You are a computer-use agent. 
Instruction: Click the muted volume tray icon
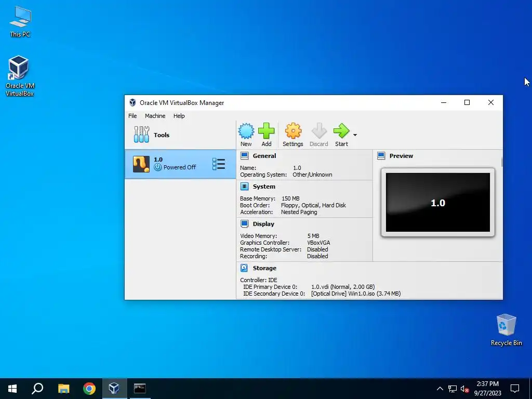click(x=464, y=389)
